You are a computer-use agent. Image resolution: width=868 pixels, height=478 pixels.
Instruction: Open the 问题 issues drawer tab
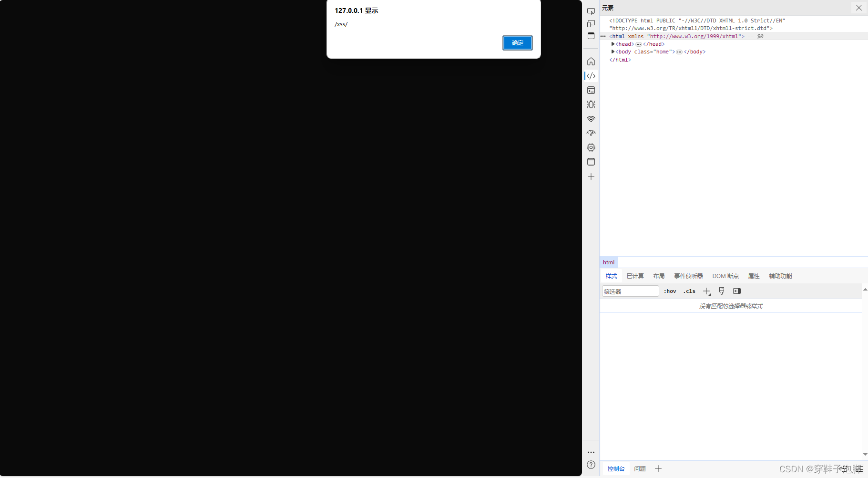(x=640, y=469)
